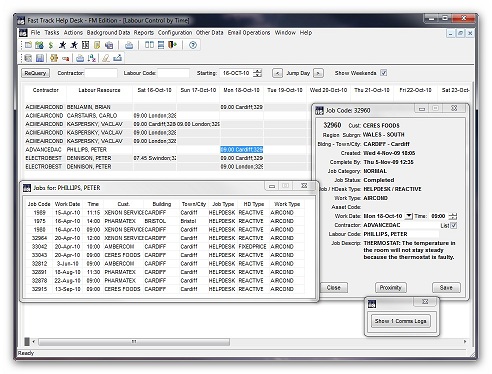Open the Tasks menu
Viewport: 492px width, 374px height.
[52, 32]
